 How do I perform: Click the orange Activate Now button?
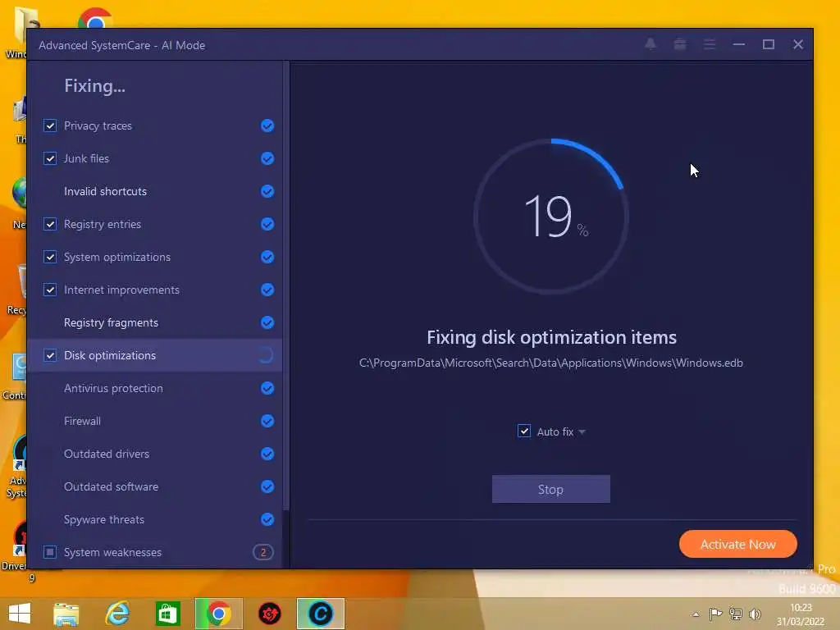coord(737,545)
